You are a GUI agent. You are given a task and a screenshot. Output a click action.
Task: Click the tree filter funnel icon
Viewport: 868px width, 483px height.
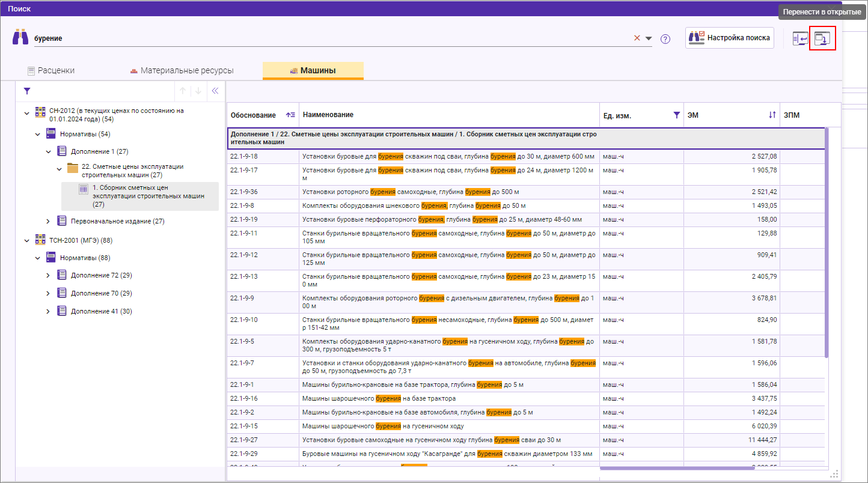[x=26, y=91]
